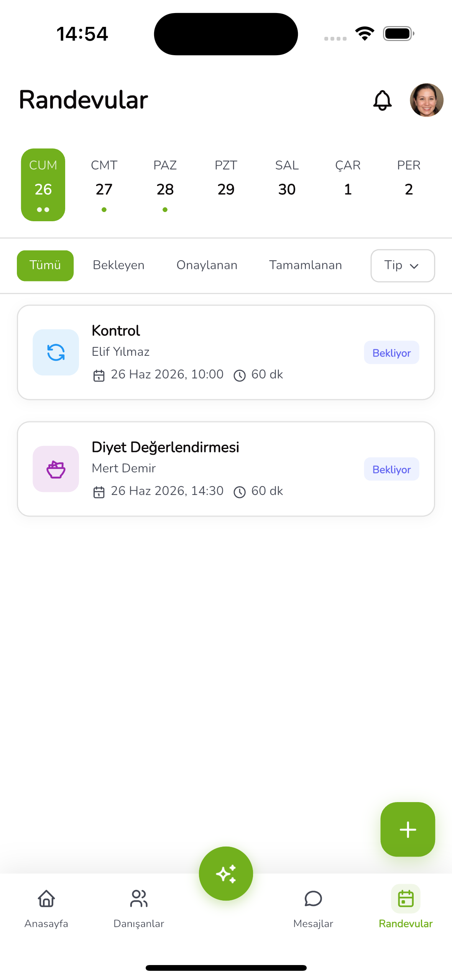Tap the 26 Haz 2026, 14:30 date text

(167, 491)
